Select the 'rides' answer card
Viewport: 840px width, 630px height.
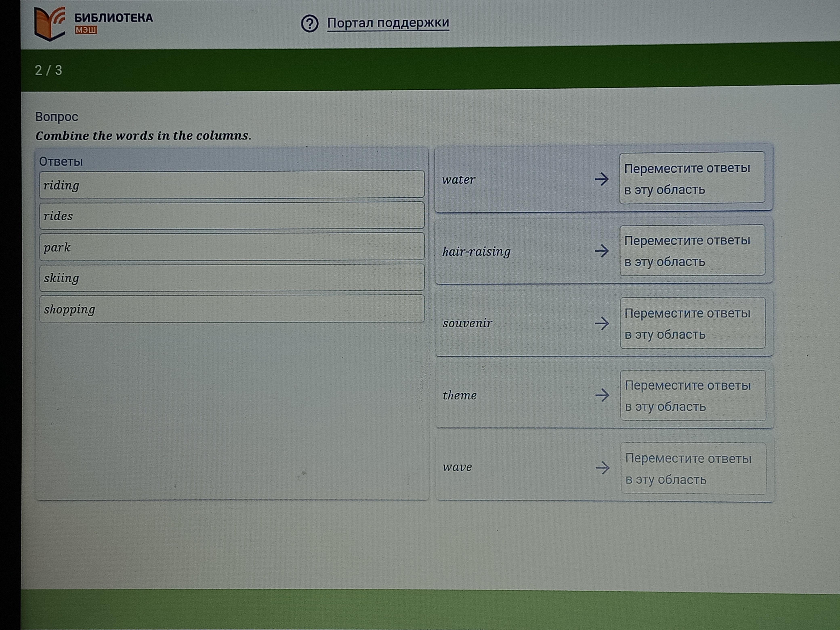click(x=232, y=216)
